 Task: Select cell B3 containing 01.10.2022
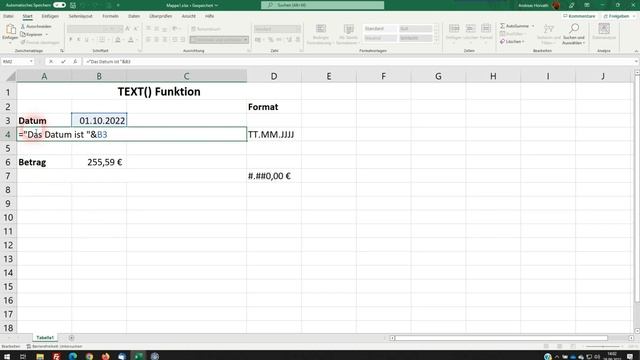[x=99, y=120]
